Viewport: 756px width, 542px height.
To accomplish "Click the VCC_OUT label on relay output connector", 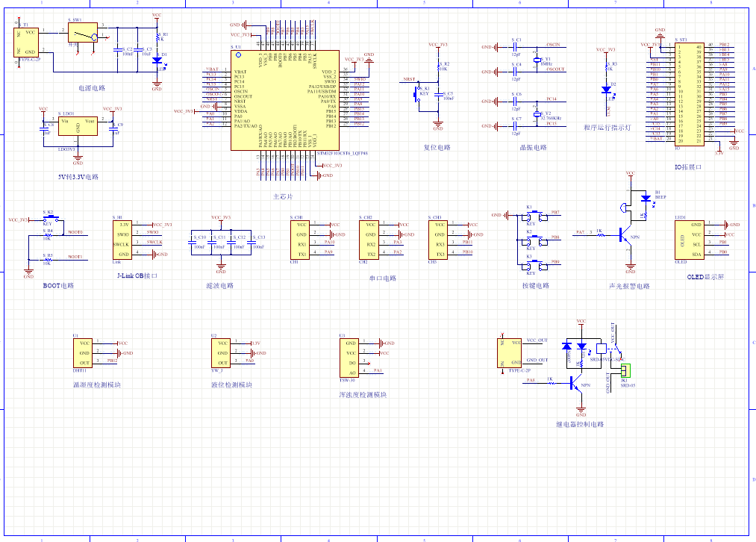I will point(537,340).
